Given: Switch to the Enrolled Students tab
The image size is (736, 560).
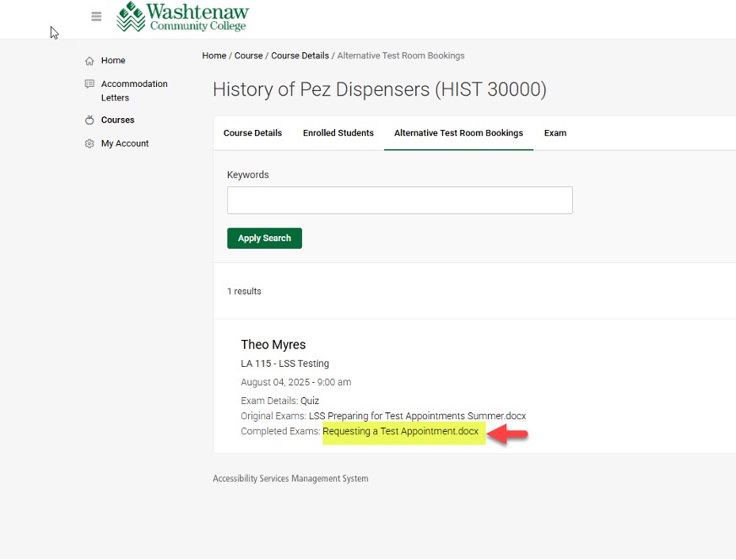Looking at the screenshot, I should tap(338, 133).
